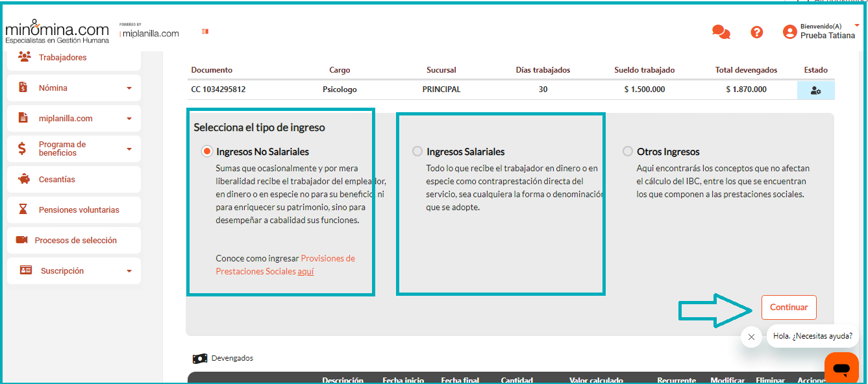Expand the Suscripción menu arrow
Image resolution: width=868 pixels, height=384 pixels.
coord(129,271)
